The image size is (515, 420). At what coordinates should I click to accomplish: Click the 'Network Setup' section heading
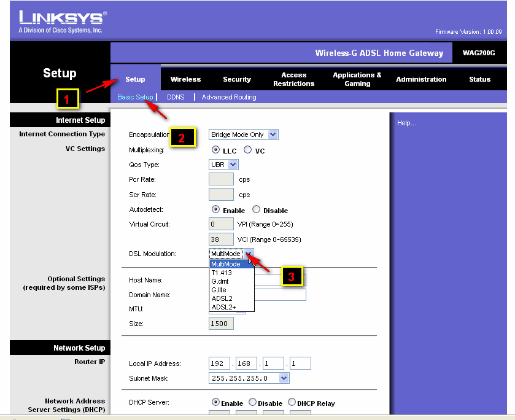79,348
